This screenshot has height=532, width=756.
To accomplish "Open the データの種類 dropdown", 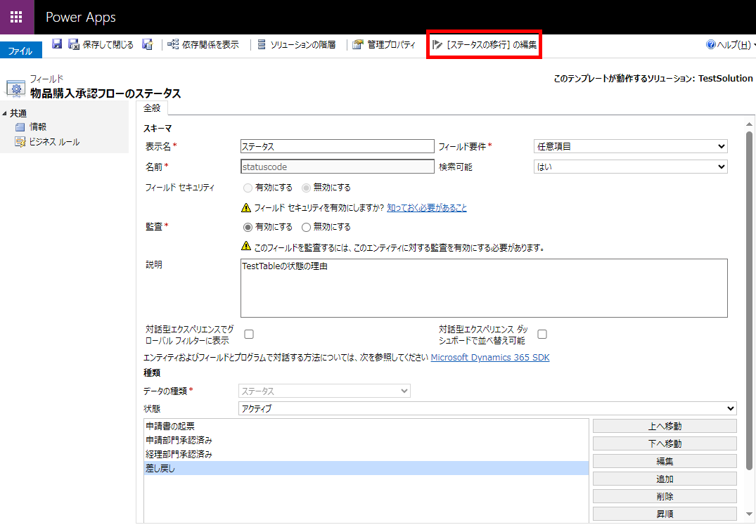I will click(x=324, y=391).
